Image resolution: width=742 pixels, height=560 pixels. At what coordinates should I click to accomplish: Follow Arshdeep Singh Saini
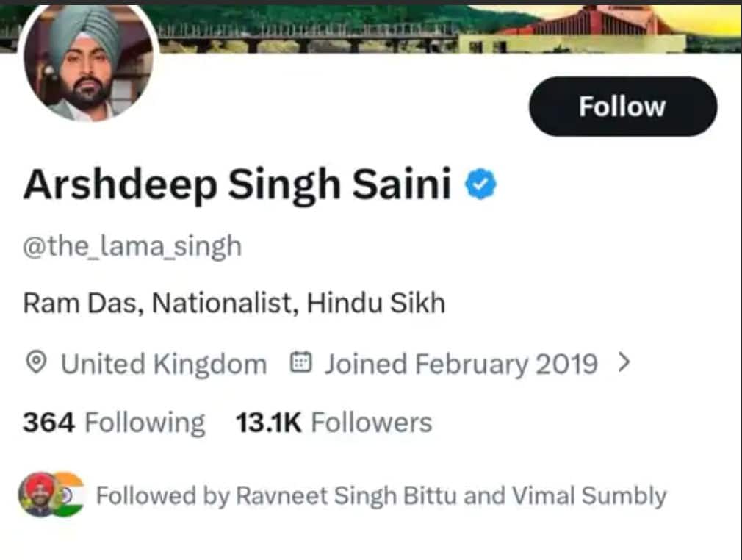pos(622,106)
